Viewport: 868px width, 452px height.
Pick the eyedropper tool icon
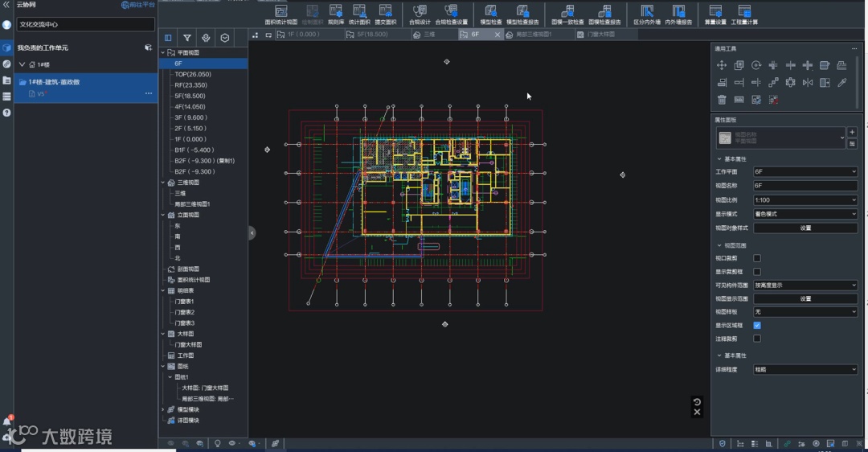842,82
